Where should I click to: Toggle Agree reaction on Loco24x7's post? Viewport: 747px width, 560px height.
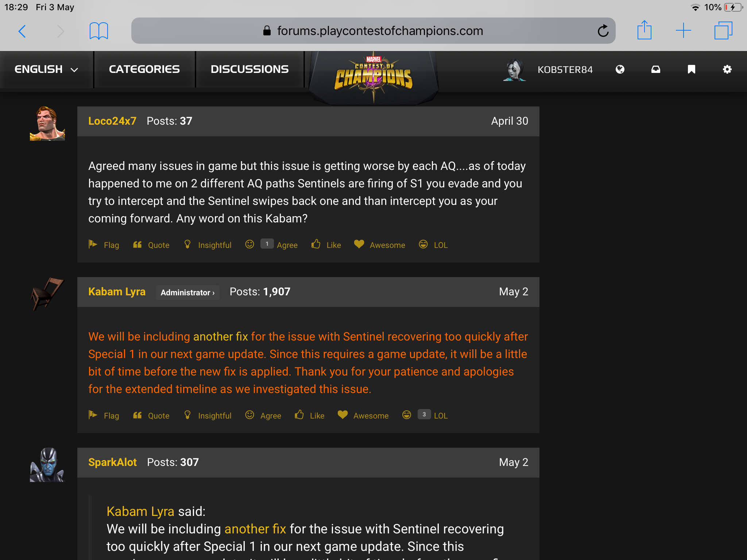click(287, 245)
